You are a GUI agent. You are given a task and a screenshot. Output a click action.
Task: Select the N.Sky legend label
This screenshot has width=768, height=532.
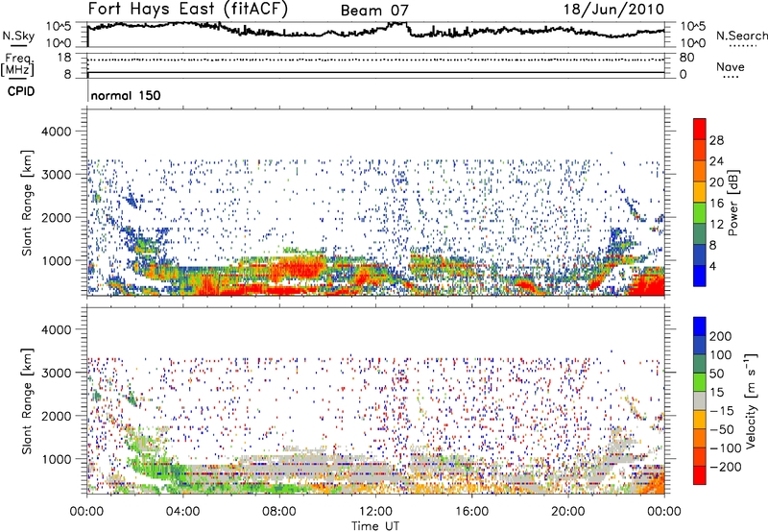[x=18, y=36]
